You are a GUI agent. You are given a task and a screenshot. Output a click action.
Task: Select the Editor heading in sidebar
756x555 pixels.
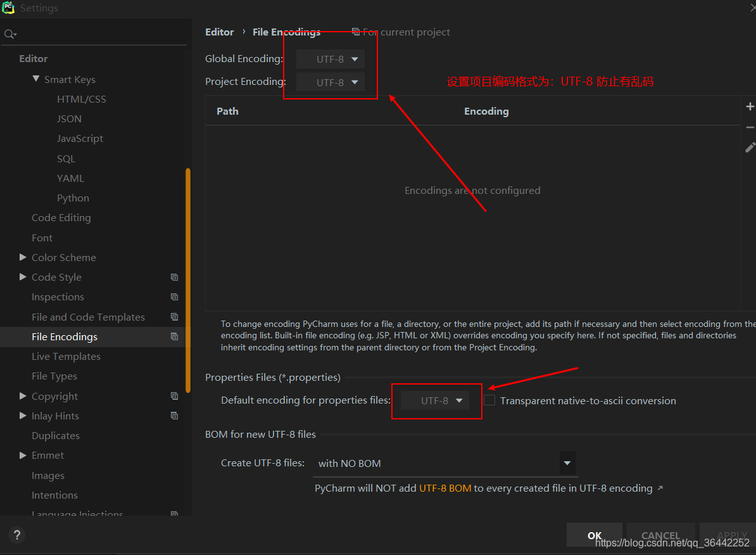tap(34, 58)
